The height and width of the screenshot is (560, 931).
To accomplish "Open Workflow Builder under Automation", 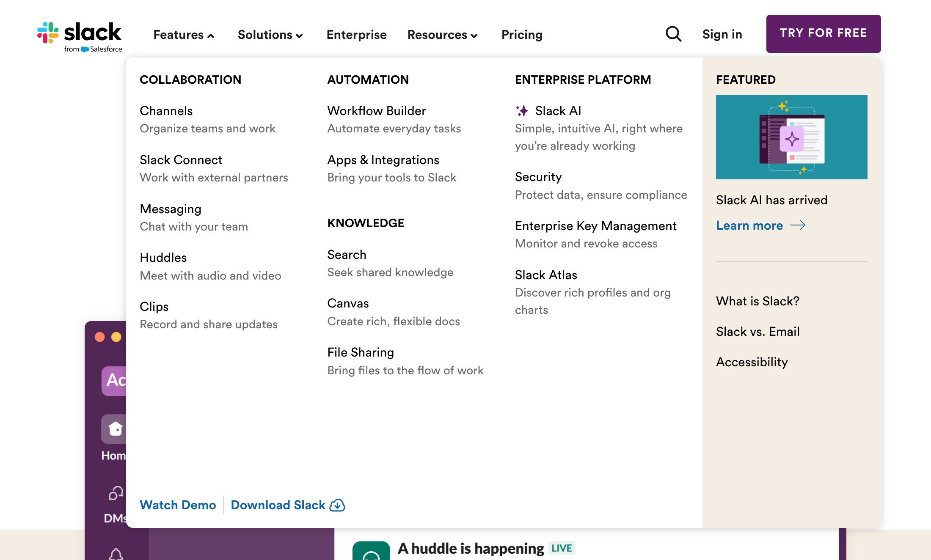I will [x=376, y=111].
